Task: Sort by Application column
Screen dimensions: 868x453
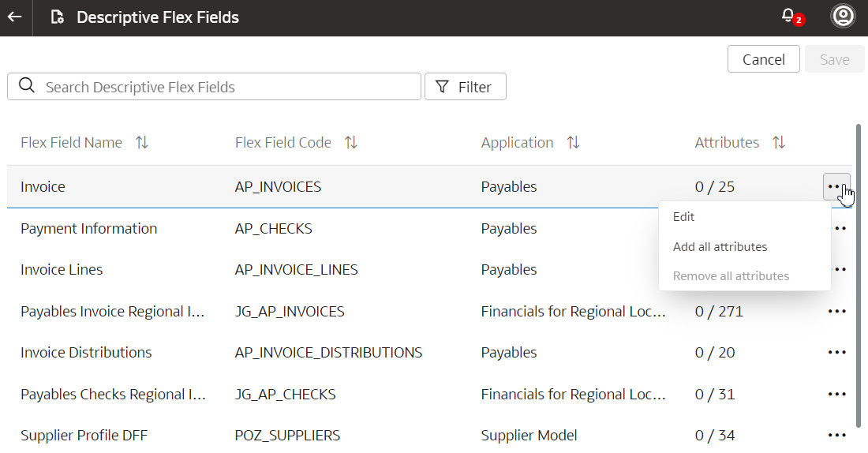Action: 573,143
